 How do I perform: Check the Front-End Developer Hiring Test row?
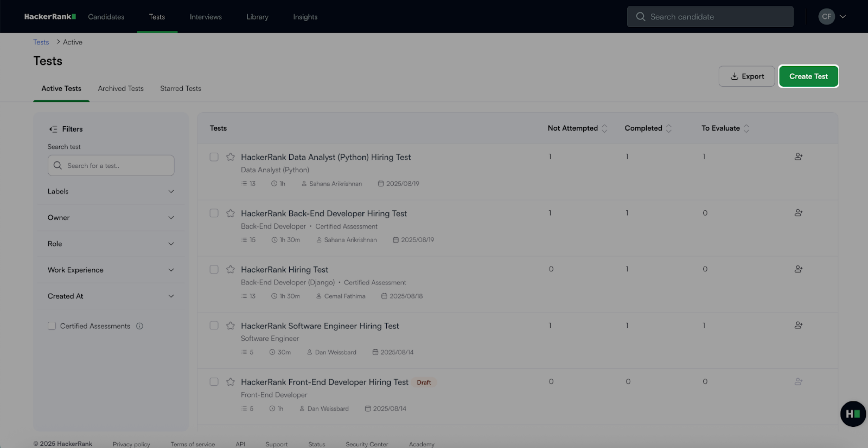pyautogui.click(x=214, y=382)
